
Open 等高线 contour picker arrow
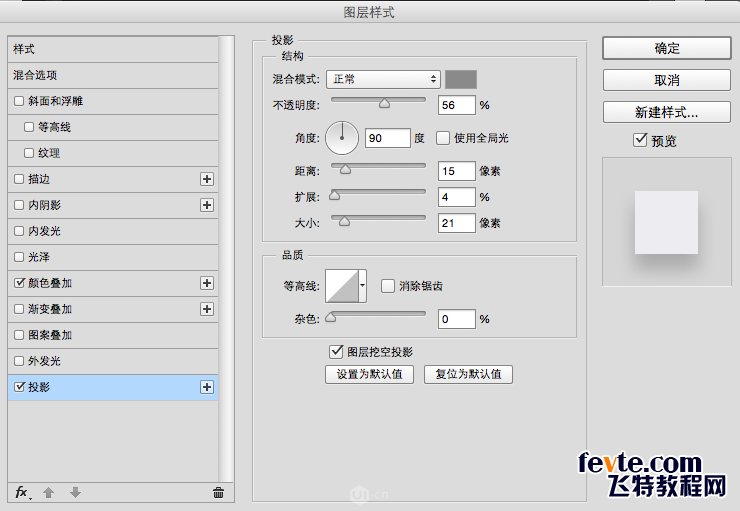pos(362,286)
